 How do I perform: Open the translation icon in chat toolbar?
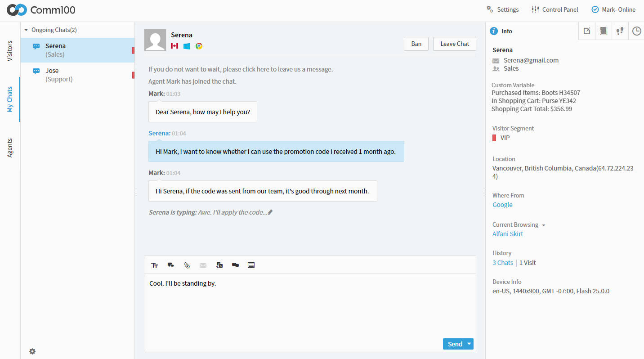219,265
